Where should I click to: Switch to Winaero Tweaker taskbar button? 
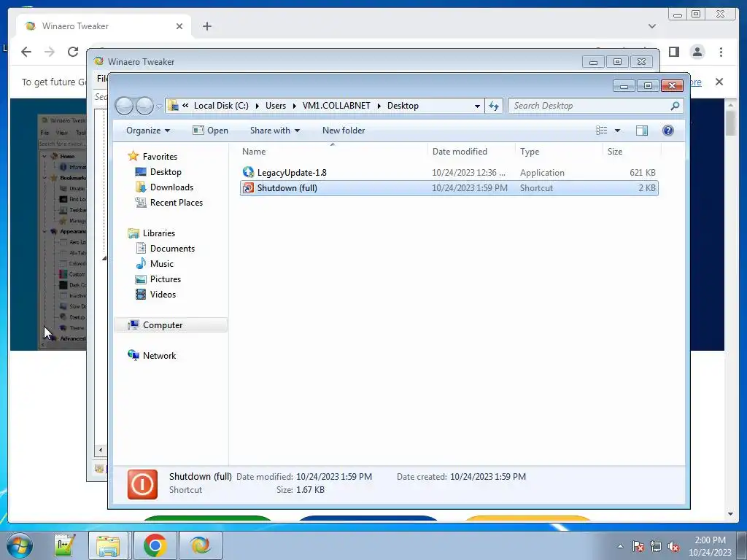[200, 545]
